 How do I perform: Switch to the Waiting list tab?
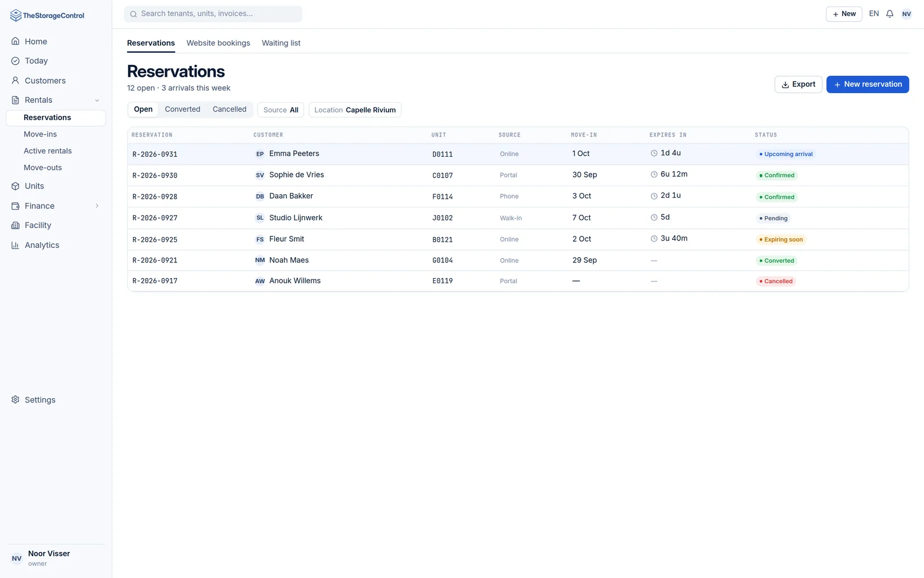point(281,43)
